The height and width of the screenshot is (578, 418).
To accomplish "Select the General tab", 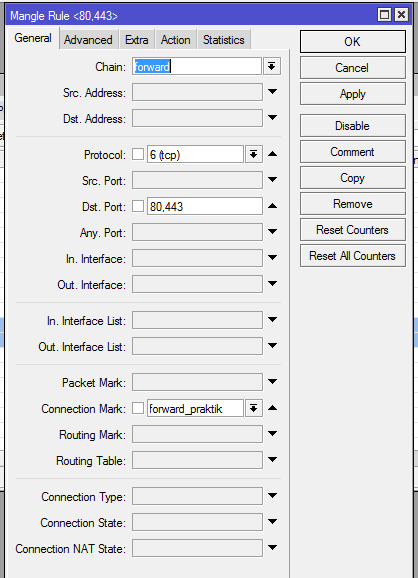I will [x=33, y=38].
